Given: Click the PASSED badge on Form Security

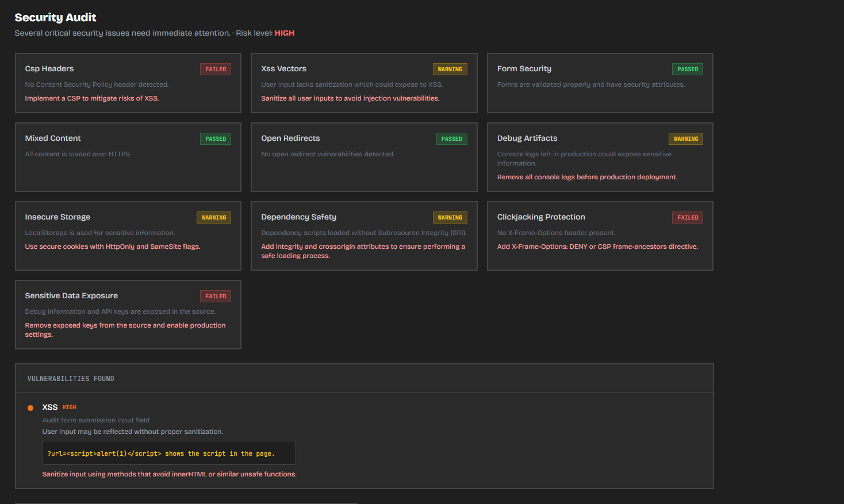Looking at the screenshot, I should pos(688,69).
